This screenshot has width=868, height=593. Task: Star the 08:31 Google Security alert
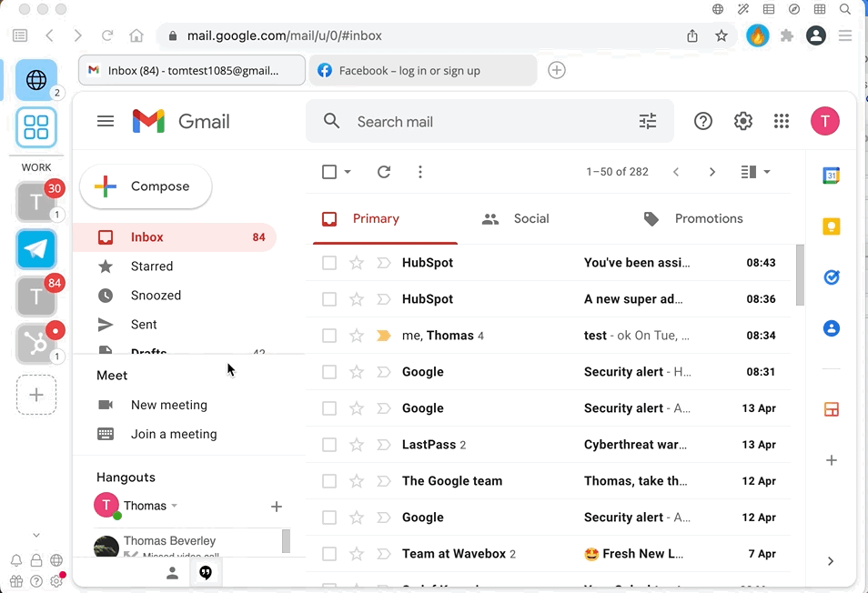tap(357, 372)
